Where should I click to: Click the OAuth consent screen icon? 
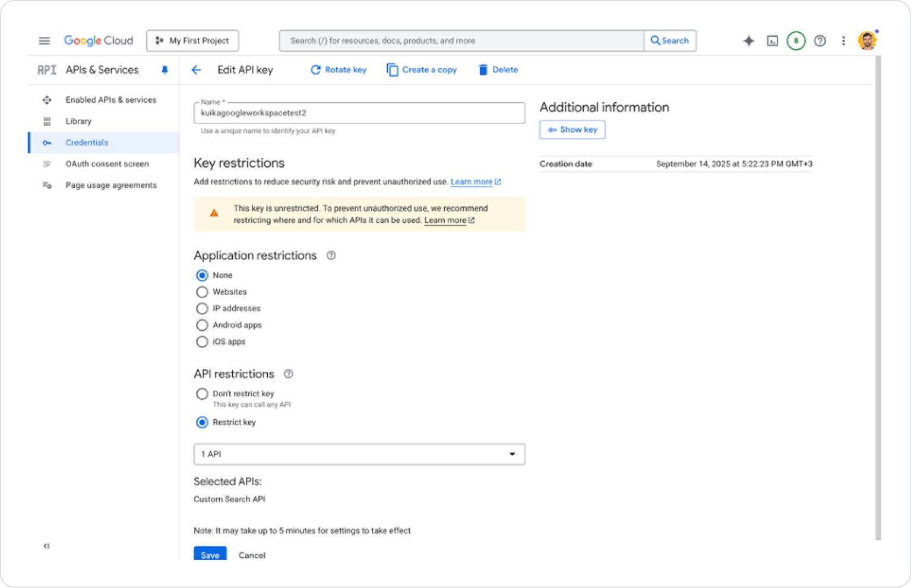[47, 164]
